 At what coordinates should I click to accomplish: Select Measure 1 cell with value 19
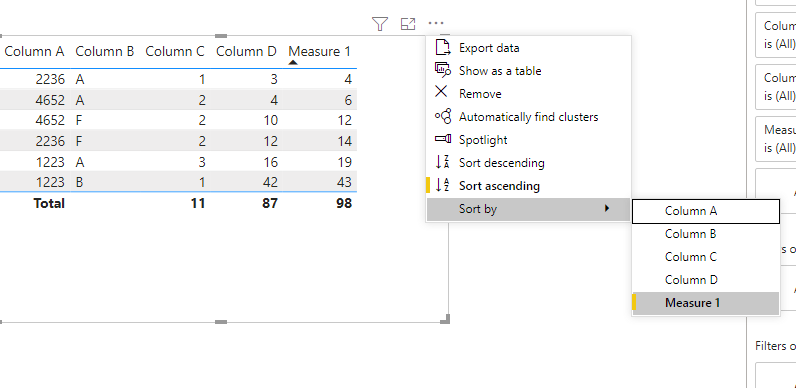(345, 162)
